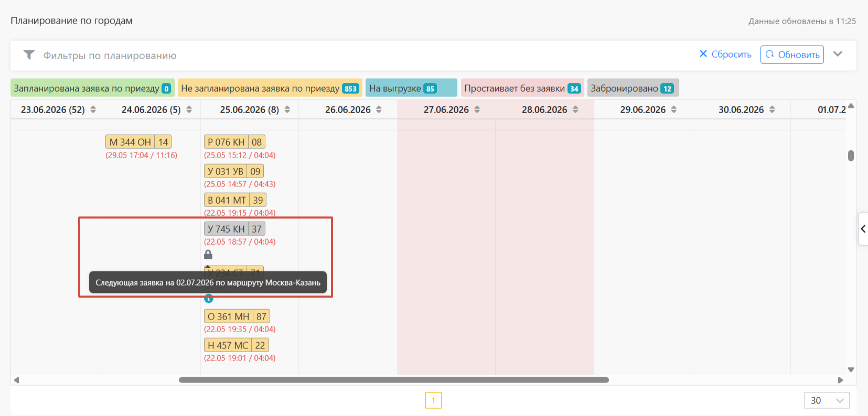Screen dimensions: 868x416
Task: Click the date text (22.05 19:01 / 04:04)
Action: [x=240, y=358]
